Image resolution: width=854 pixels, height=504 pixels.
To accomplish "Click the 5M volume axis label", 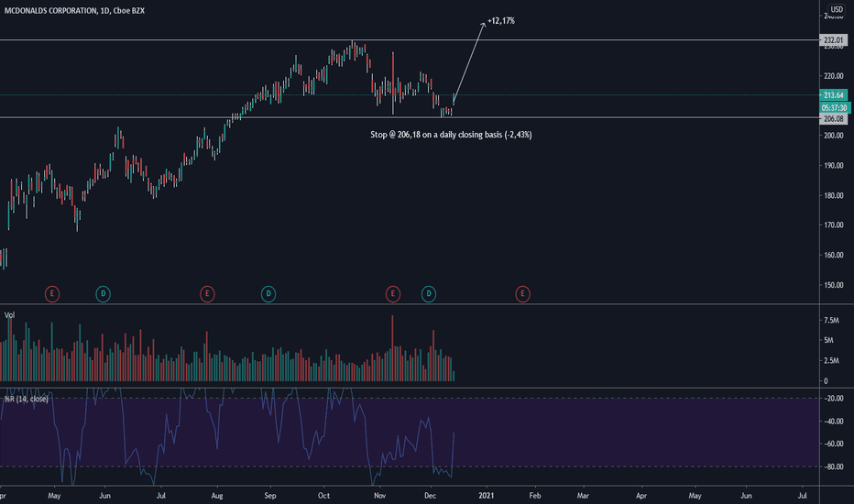I will pyautogui.click(x=828, y=340).
